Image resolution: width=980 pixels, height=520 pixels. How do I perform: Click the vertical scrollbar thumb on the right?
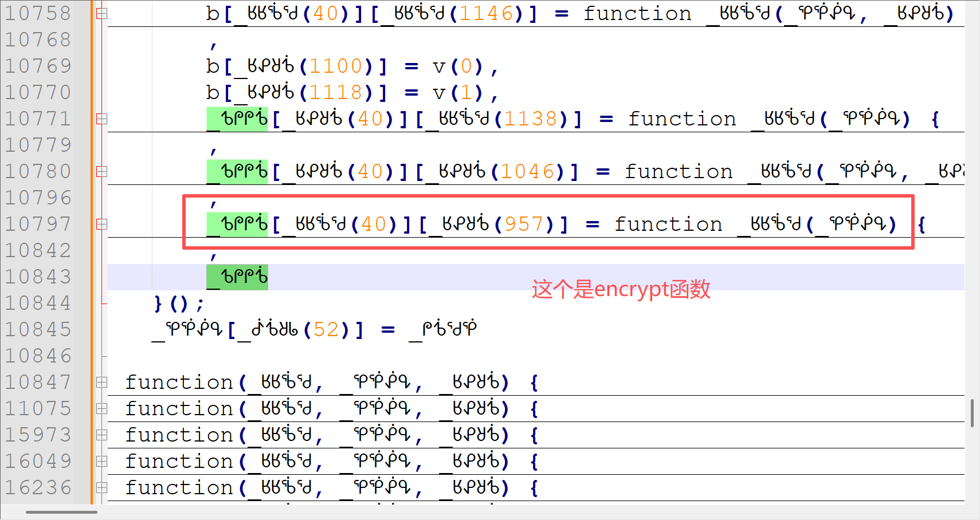[x=972, y=413]
